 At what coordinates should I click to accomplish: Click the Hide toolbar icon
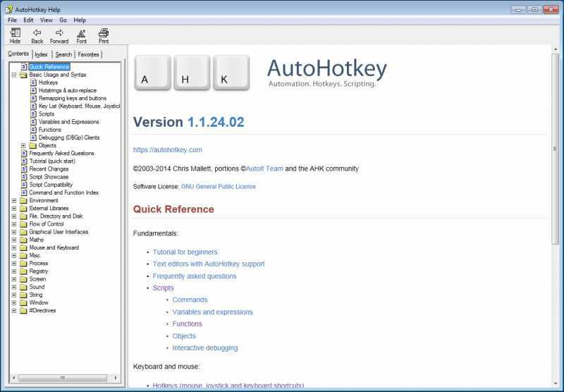tap(15, 33)
